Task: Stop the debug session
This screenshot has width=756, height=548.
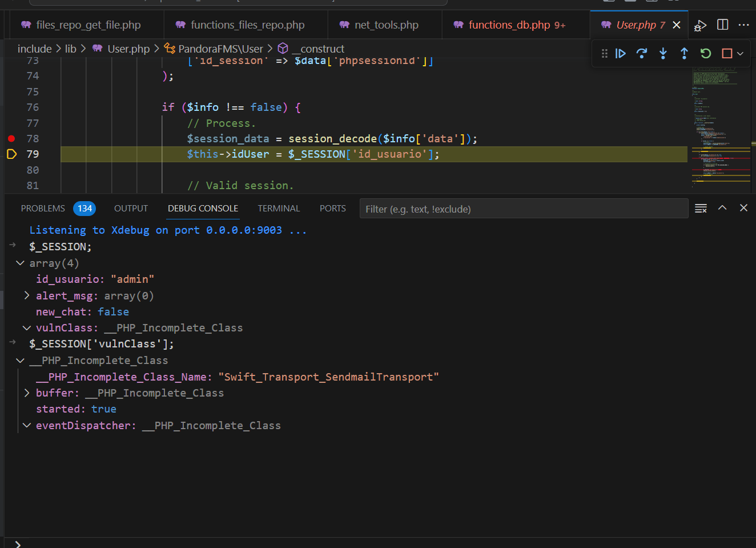Action: 727,54
